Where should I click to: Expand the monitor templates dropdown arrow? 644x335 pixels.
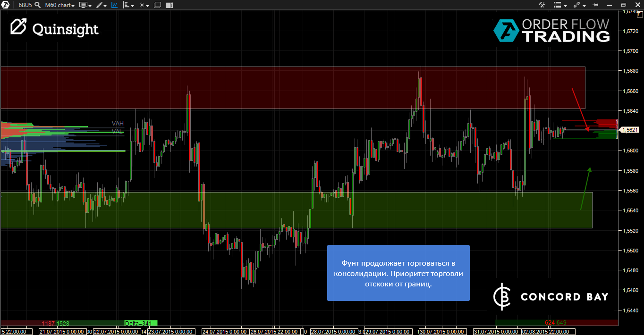point(90,6)
